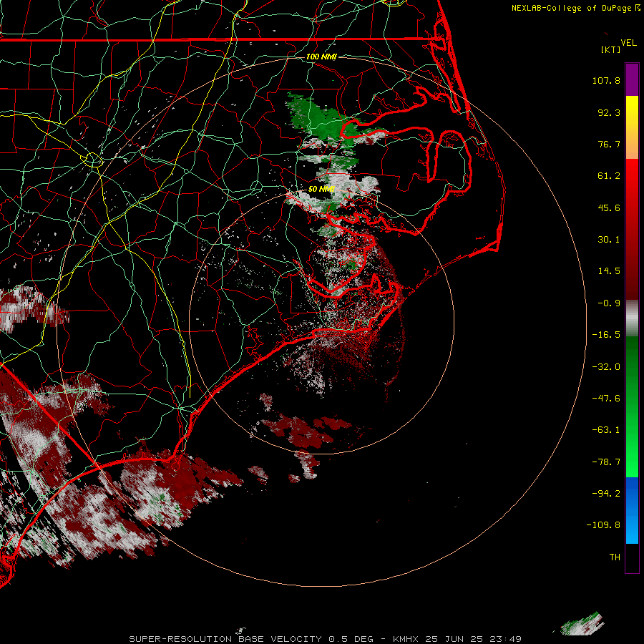Click the 76.7 velocity scale value
The height and width of the screenshot is (644, 644).
click(609, 144)
